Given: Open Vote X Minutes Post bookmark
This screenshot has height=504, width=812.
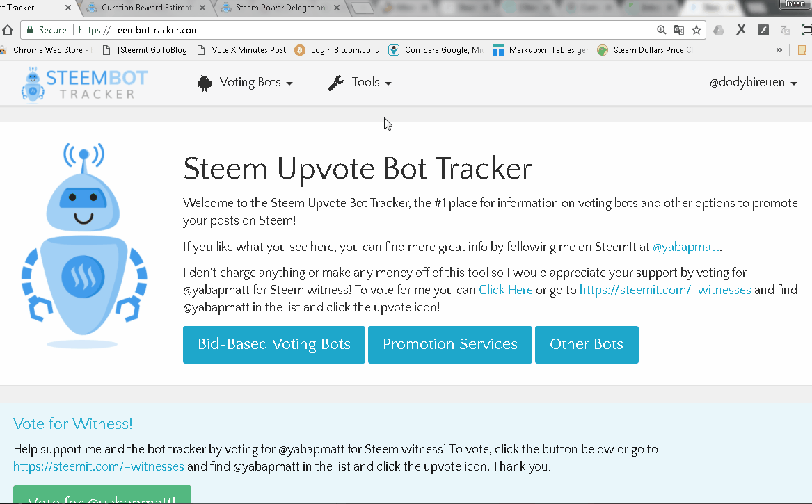Looking at the screenshot, I should (x=241, y=50).
